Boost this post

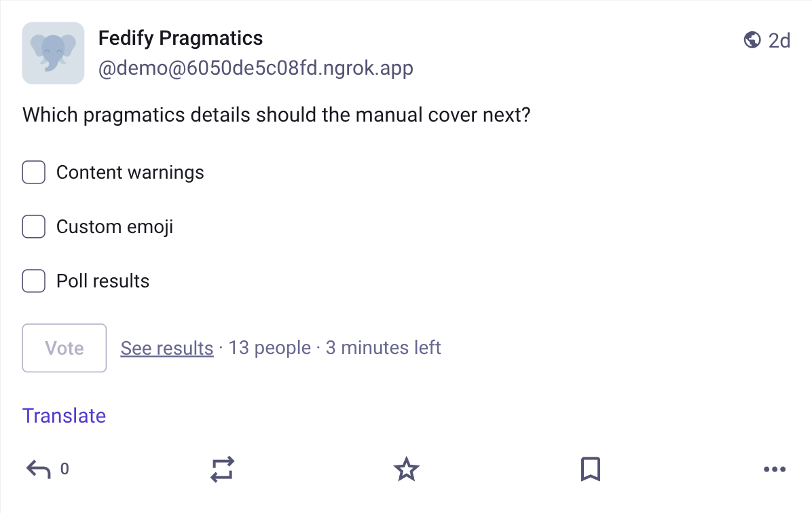(222, 469)
